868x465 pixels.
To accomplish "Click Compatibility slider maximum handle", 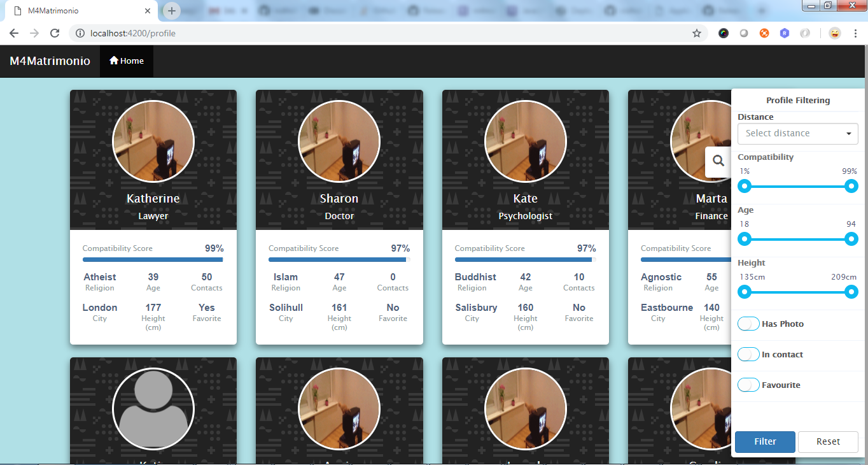I will (x=851, y=186).
